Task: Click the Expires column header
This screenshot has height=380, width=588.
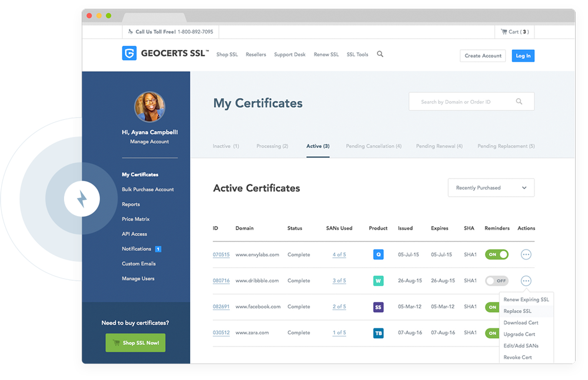Action: (439, 228)
